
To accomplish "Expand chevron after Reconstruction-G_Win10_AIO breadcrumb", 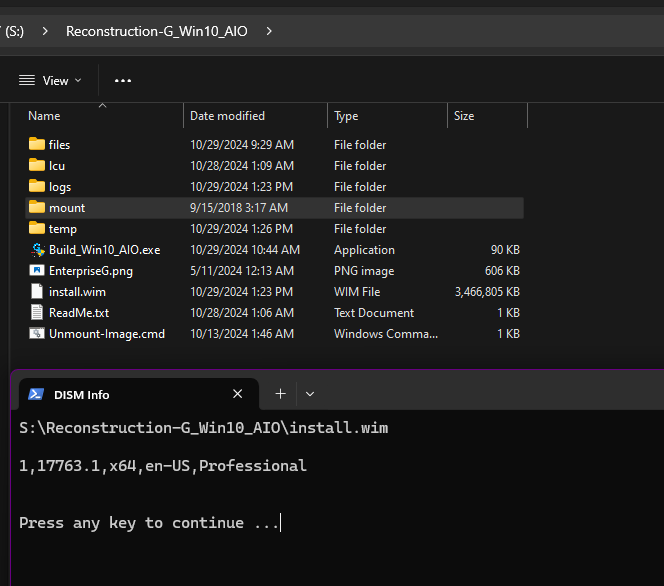I will (x=269, y=31).
